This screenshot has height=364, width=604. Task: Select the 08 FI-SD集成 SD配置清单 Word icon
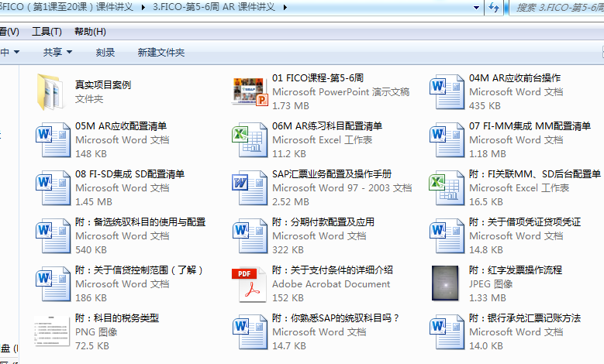tap(53, 188)
